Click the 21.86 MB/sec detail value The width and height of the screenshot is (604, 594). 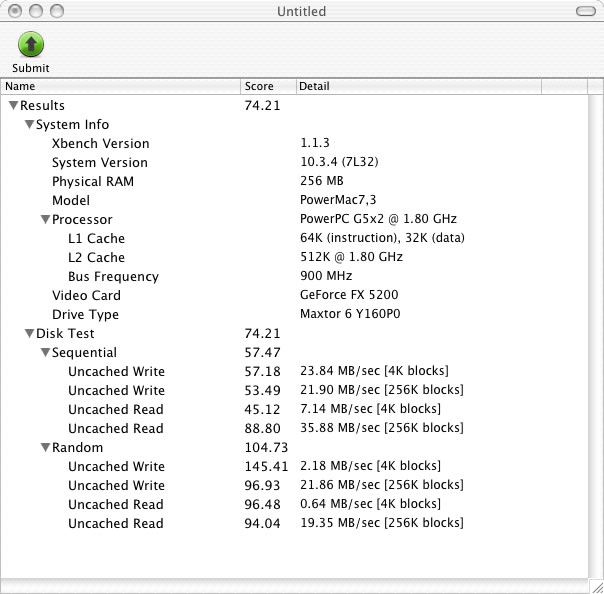(x=382, y=485)
